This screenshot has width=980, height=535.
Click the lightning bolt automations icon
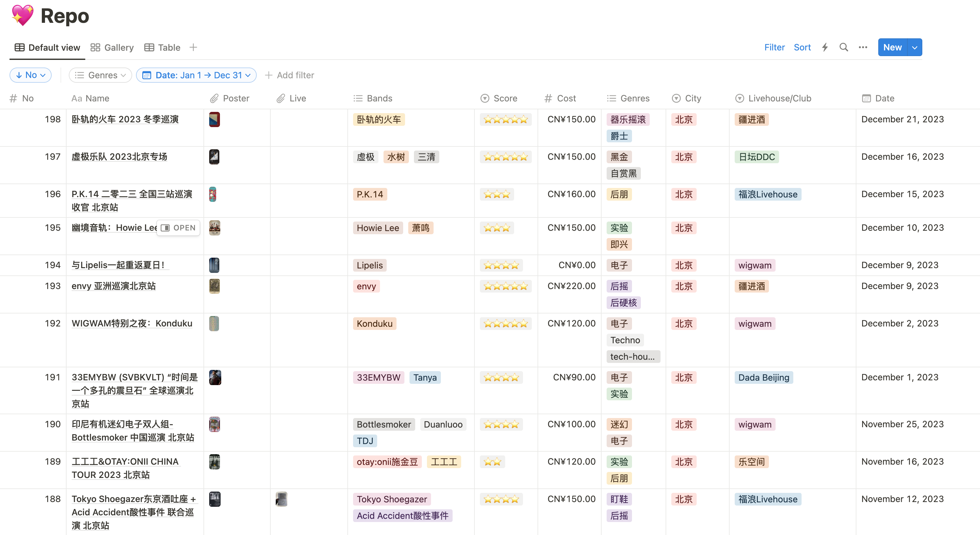tap(825, 47)
